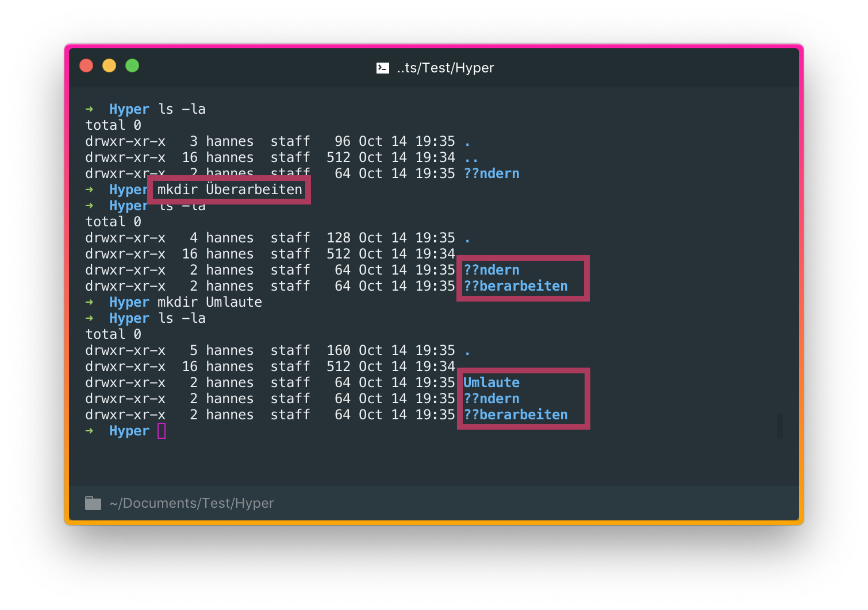Click the first 'total 0' line

[x=113, y=125]
